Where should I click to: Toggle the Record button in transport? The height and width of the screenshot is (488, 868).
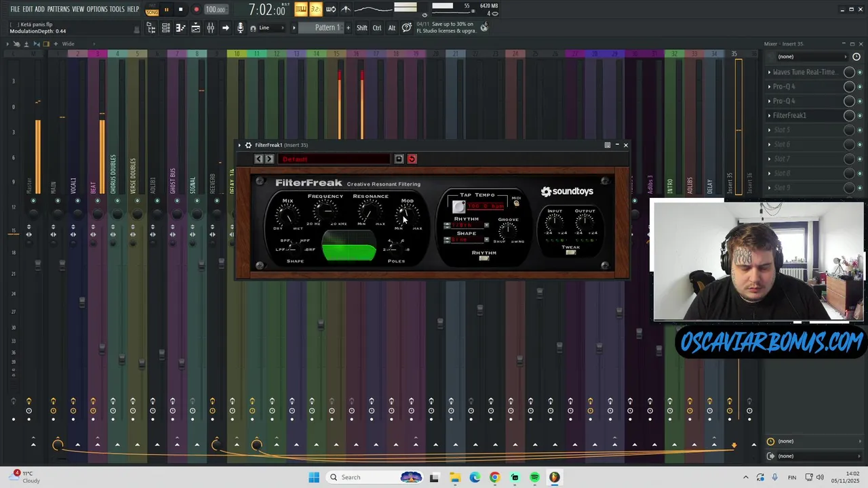(196, 9)
